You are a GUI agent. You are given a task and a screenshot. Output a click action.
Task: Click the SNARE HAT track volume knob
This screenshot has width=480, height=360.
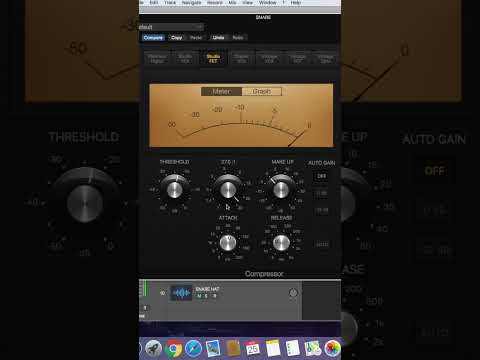pyautogui.click(x=293, y=293)
